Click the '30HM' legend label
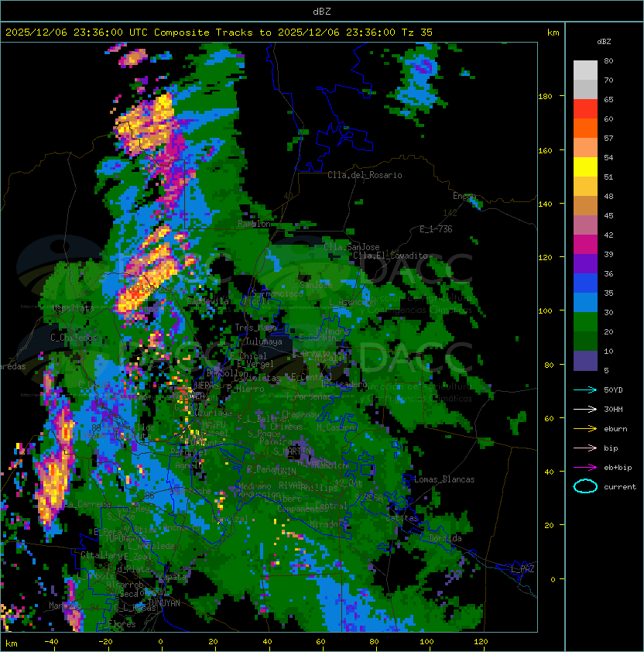 click(x=613, y=409)
